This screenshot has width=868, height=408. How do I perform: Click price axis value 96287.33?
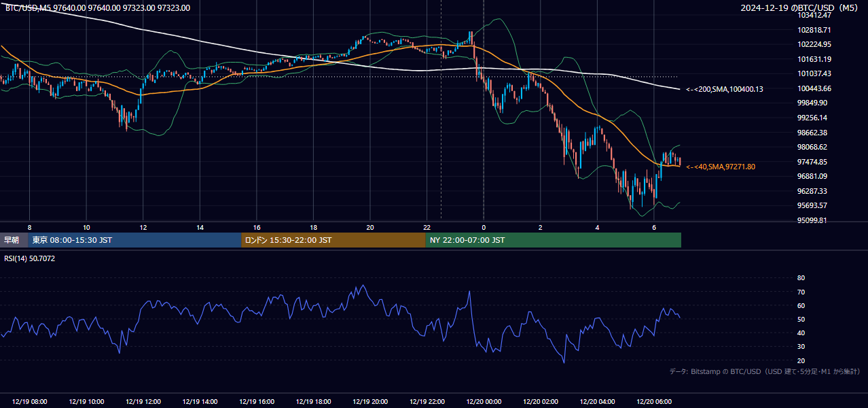812,191
